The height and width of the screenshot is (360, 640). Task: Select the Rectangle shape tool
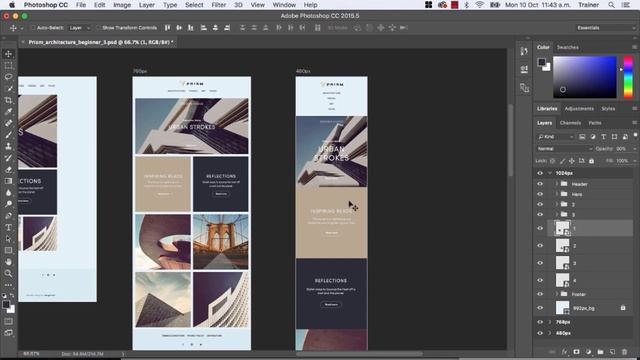click(8, 250)
